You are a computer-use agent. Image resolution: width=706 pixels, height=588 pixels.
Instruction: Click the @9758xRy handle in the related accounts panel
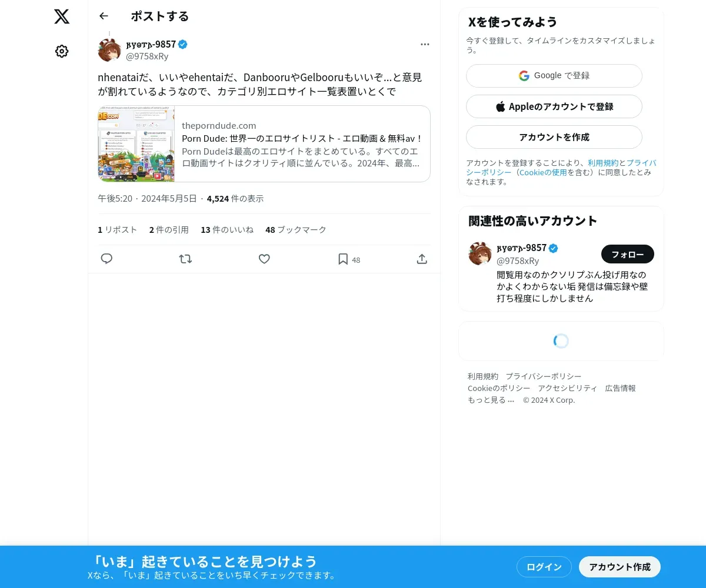click(x=518, y=260)
